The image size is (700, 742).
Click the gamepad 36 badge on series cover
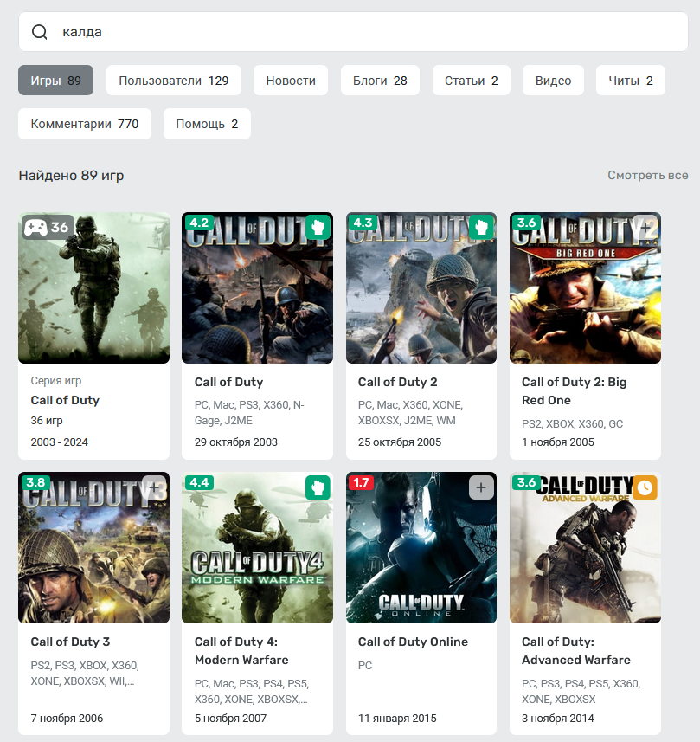[x=47, y=227]
